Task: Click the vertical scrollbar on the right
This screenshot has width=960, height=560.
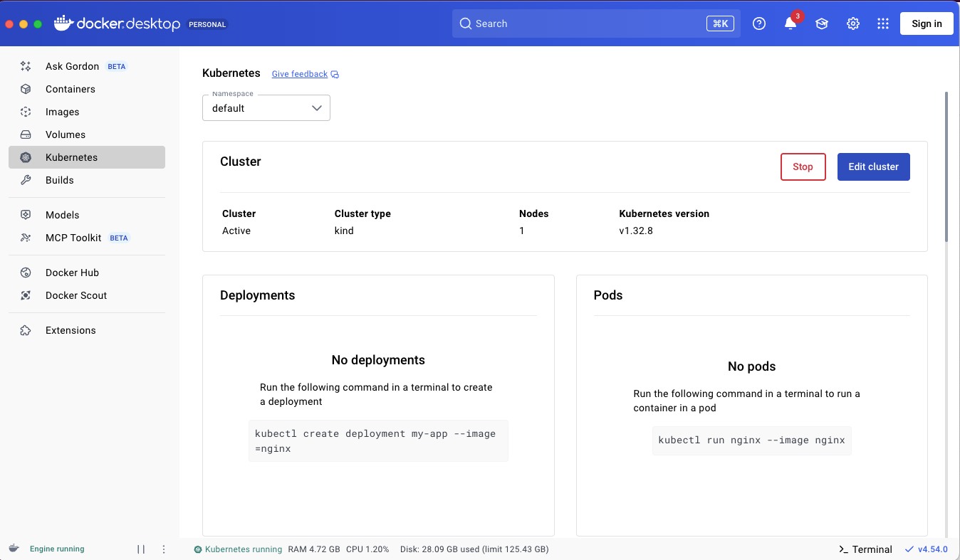Action: (x=946, y=167)
